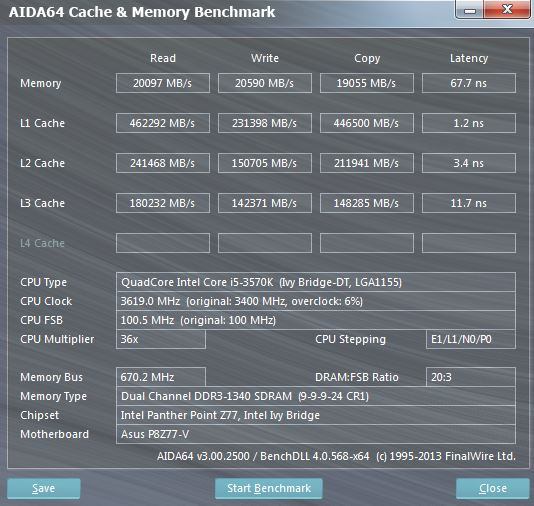Select L1 Cache Latency value 1.2 ns
The height and width of the screenshot is (506, 534).
469,123
